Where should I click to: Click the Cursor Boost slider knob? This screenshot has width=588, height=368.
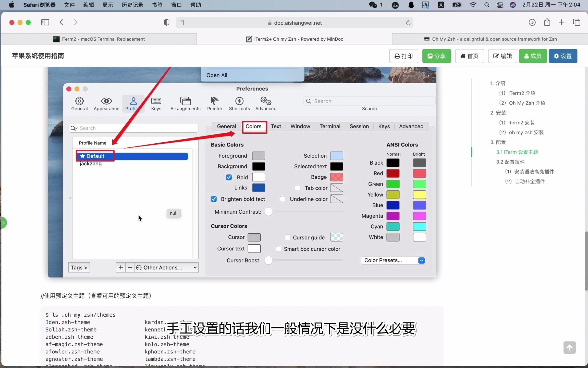pyautogui.click(x=268, y=260)
